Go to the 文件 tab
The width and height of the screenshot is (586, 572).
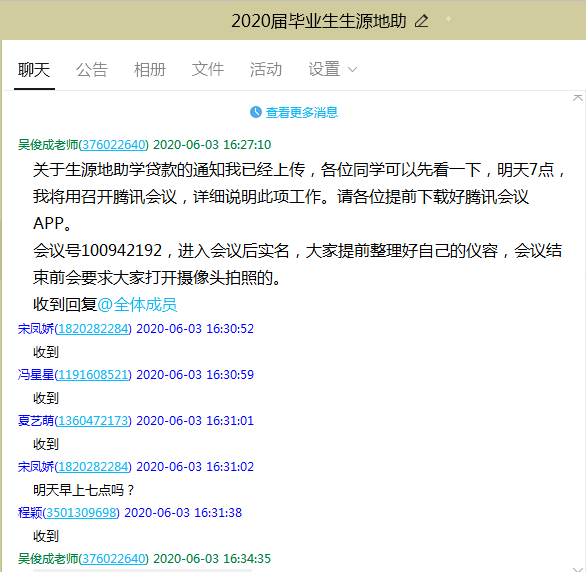pos(208,69)
